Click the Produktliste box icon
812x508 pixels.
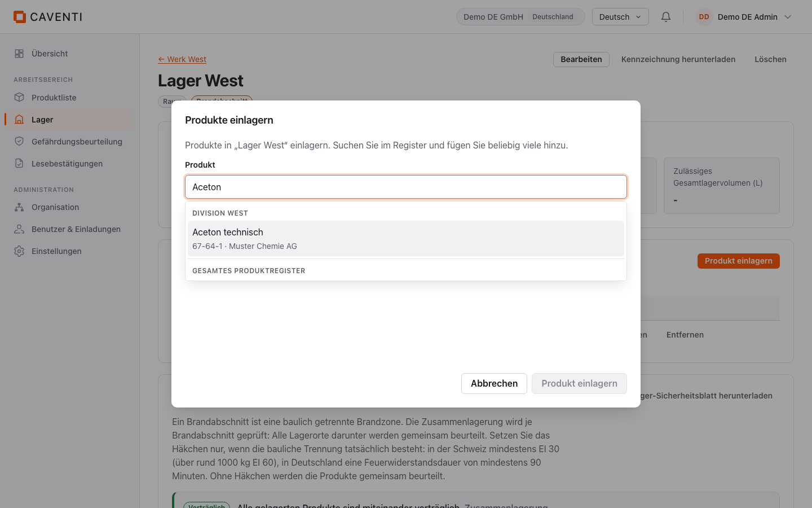point(19,98)
